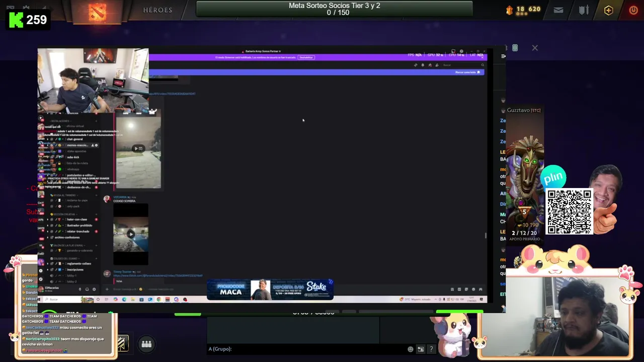Toggle Discord headphones deafen
The width and height of the screenshot is (644, 362).
tap(87, 289)
